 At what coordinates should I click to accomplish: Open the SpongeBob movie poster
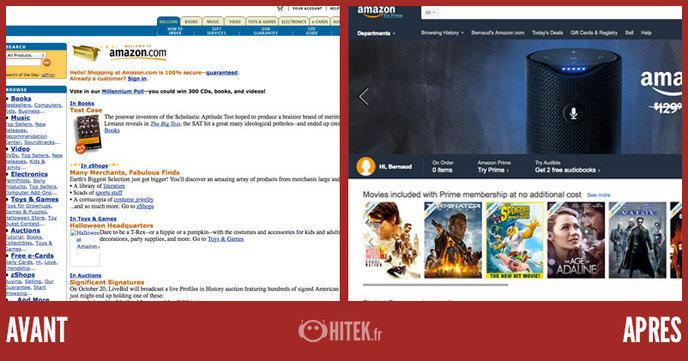pos(515,240)
